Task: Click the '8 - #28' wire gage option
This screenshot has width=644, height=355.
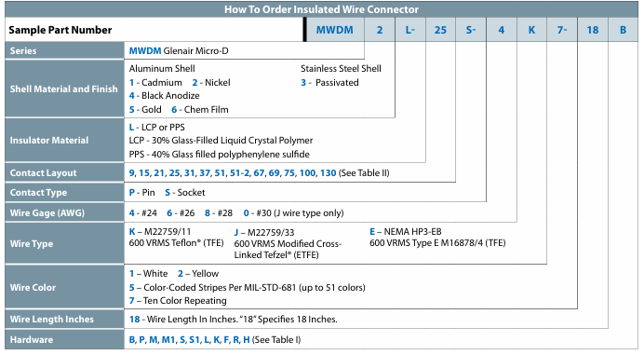Action: point(219,213)
